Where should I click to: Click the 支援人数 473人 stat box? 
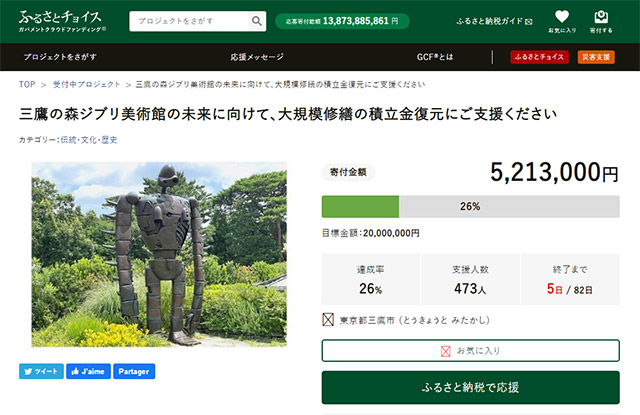[471, 280]
